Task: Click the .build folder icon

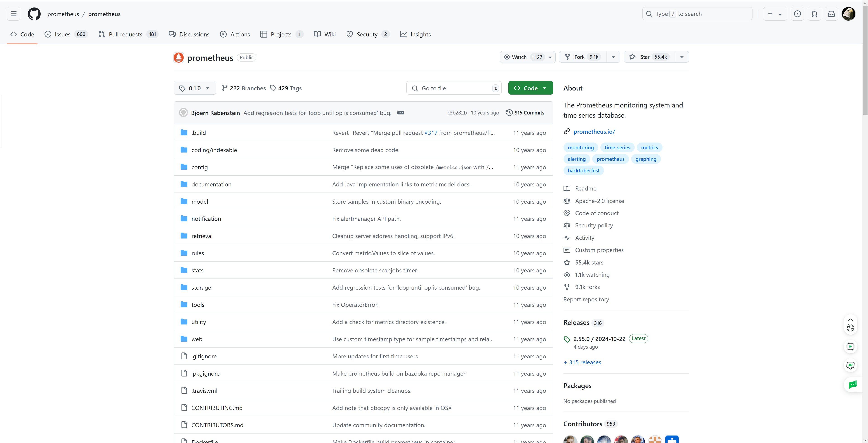Action: pyautogui.click(x=184, y=133)
